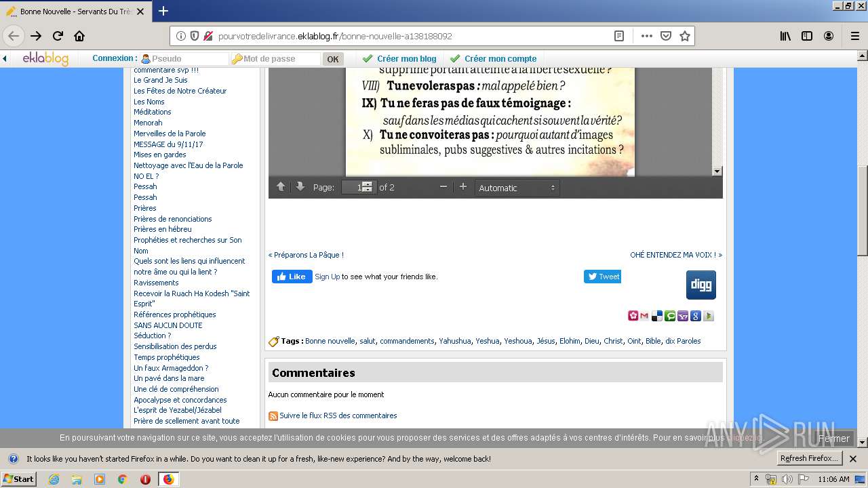This screenshot has height=488, width=868.
Task: Open Méditations category in sidebar
Action: (153, 112)
